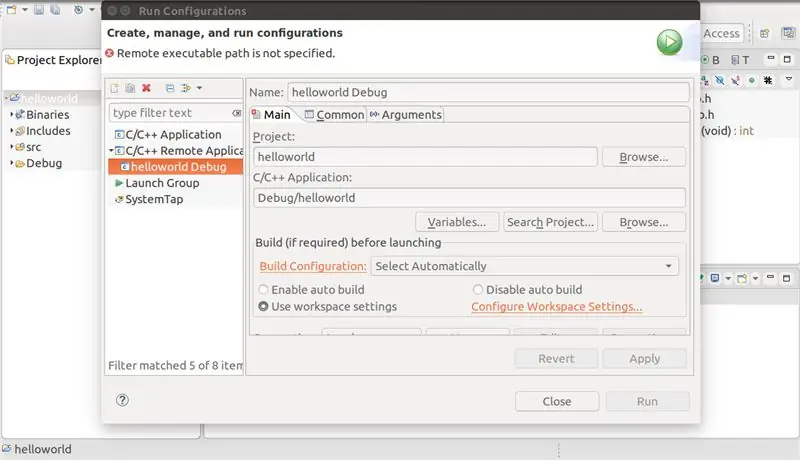Image resolution: width=800 pixels, height=460 pixels.
Task: Expand the Includes node in Project Explorer
Action: (x=11, y=131)
